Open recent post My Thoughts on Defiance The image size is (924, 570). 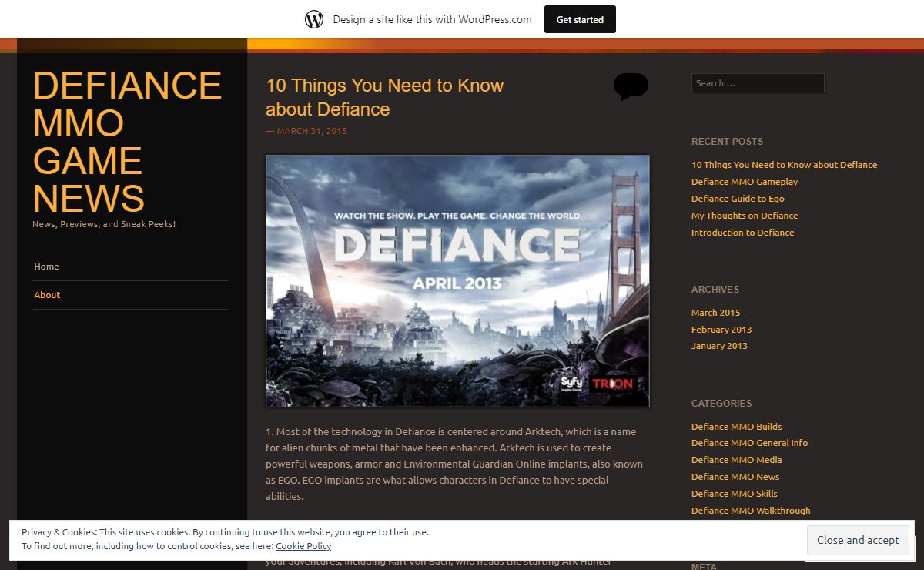tap(745, 216)
